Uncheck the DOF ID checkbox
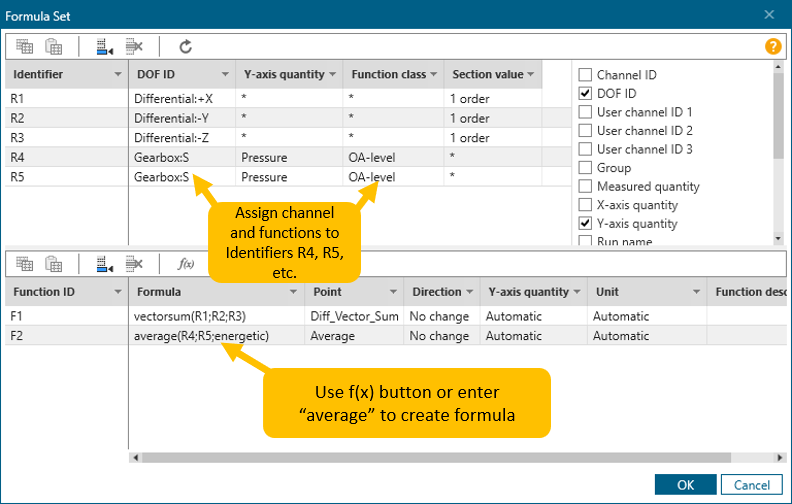792x504 pixels. 586,93
